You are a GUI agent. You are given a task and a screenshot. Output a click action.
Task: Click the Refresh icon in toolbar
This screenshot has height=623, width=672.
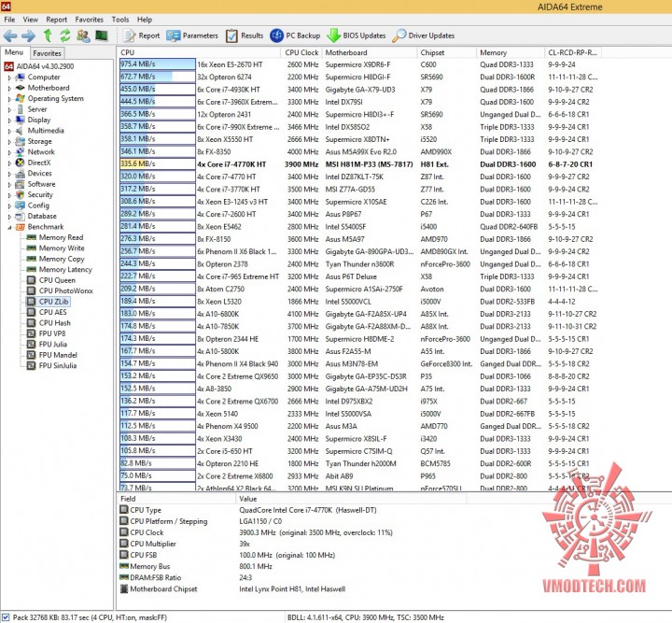click(65, 35)
